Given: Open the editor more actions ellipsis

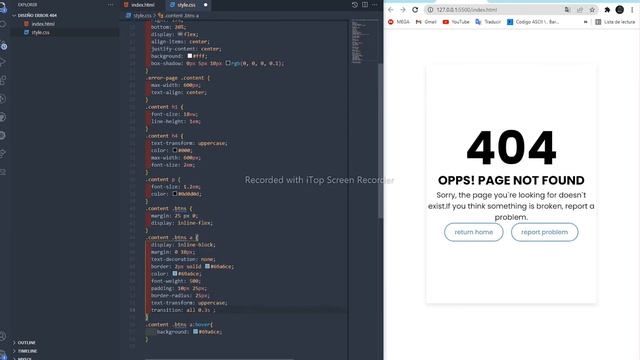Looking at the screenshot, I should tap(375, 5).
